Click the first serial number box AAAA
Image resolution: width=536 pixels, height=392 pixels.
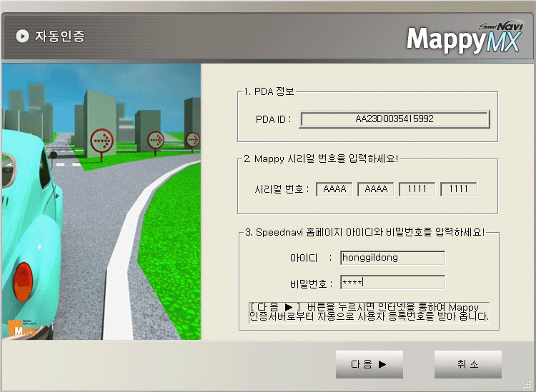tap(334, 189)
